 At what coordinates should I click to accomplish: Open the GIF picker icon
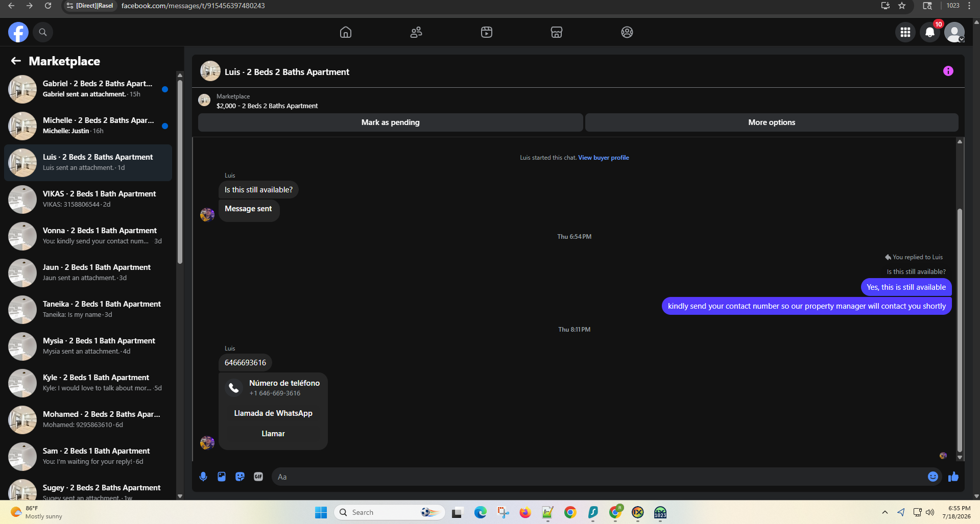click(x=258, y=477)
